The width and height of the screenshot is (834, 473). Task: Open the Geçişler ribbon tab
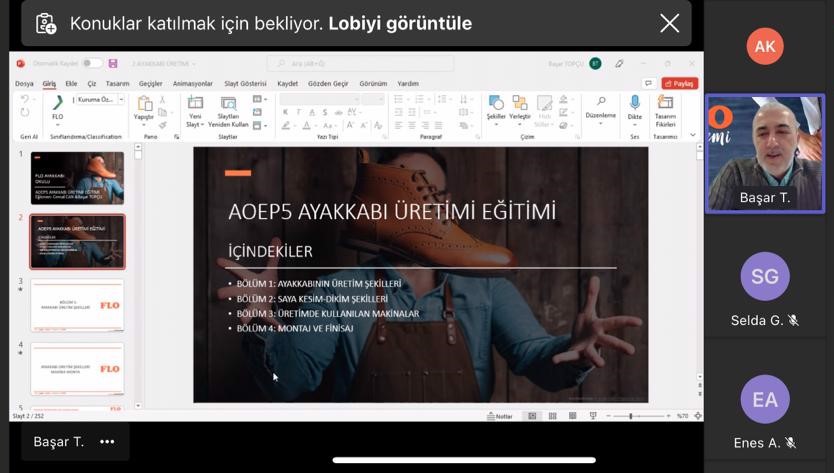(150, 84)
